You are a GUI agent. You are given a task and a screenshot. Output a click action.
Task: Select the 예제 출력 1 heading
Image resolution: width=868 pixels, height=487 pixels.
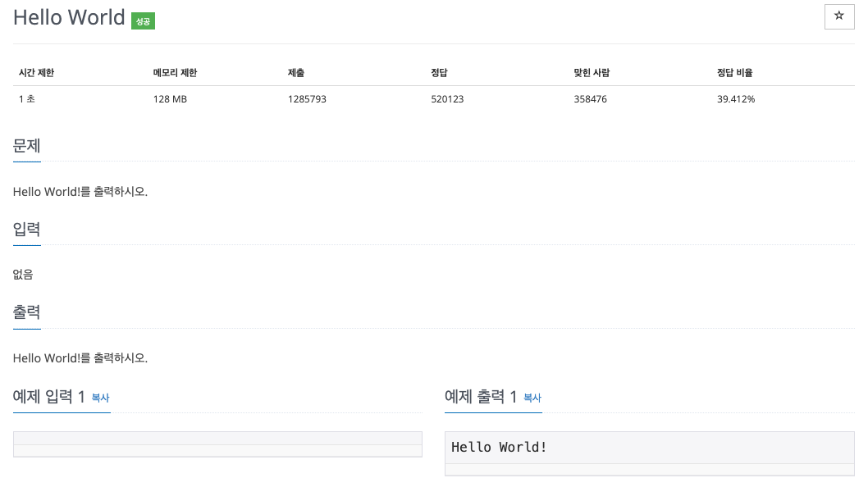[481, 397]
